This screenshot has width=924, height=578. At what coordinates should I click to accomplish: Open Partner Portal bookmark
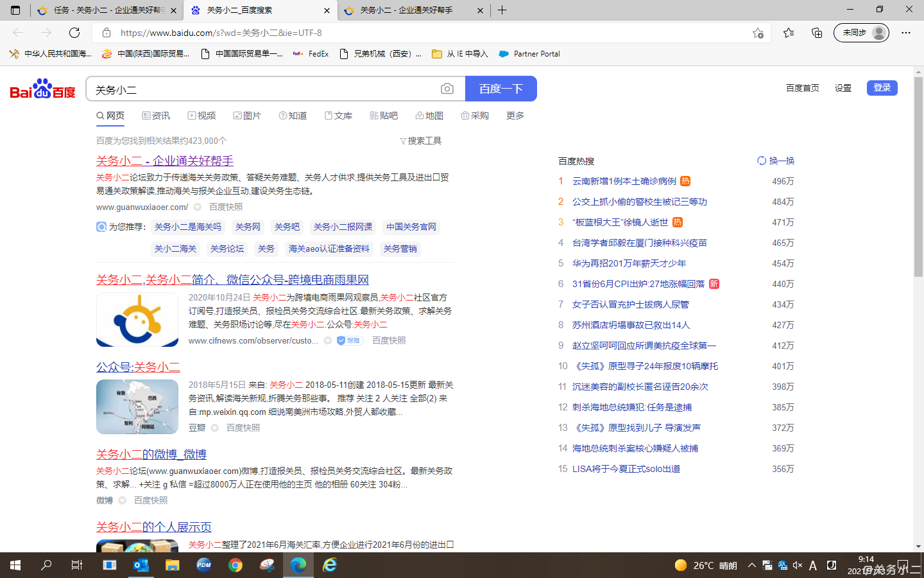tap(529, 54)
